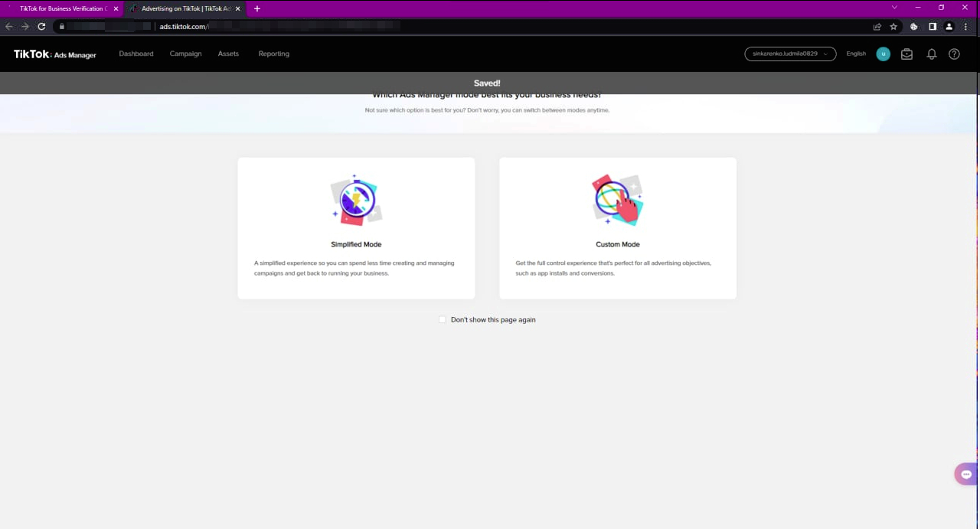
Task: Open the Chrome profile icon
Action: pyautogui.click(x=949, y=26)
